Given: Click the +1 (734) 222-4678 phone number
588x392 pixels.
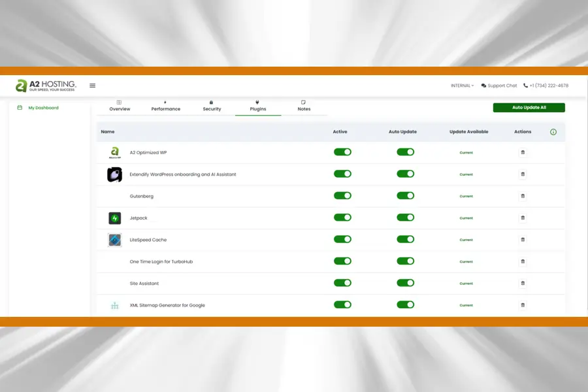Looking at the screenshot, I should (549, 86).
